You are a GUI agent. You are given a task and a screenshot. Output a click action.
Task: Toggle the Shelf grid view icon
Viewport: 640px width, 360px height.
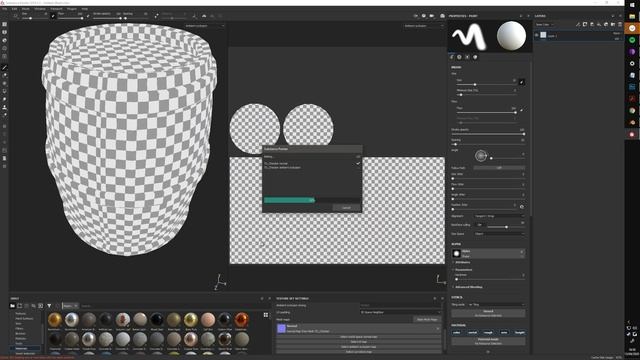(x=266, y=315)
